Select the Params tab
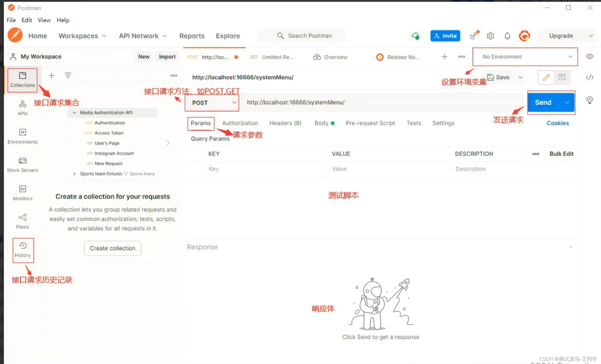The height and width of the screenshot is (364, 601). coord(201,123)
